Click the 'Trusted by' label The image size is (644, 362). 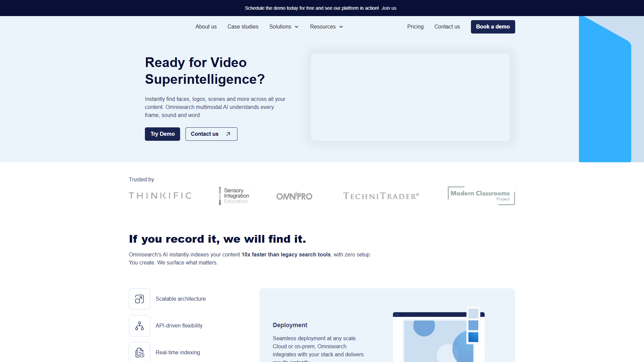[x=141, y=180]
